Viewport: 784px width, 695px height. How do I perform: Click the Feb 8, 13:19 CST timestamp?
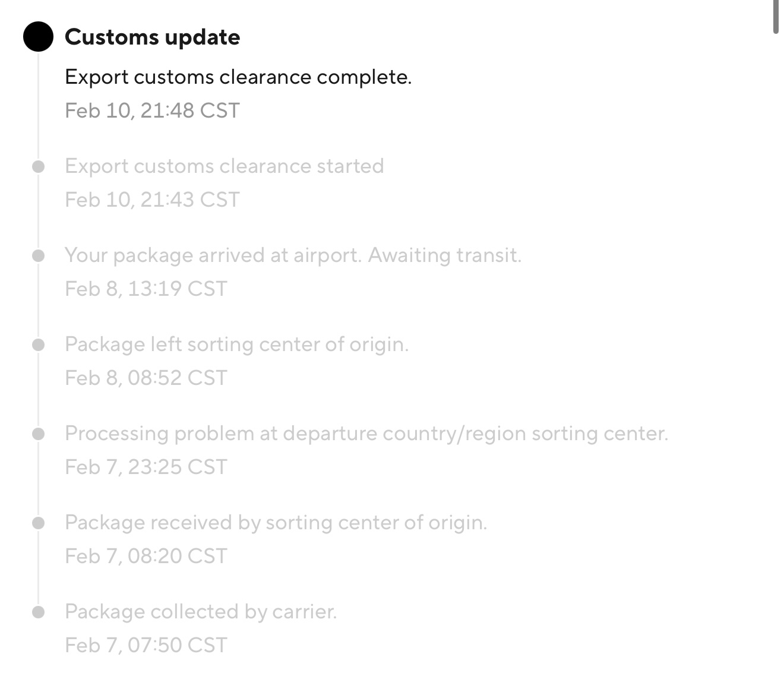click(146, 289)
